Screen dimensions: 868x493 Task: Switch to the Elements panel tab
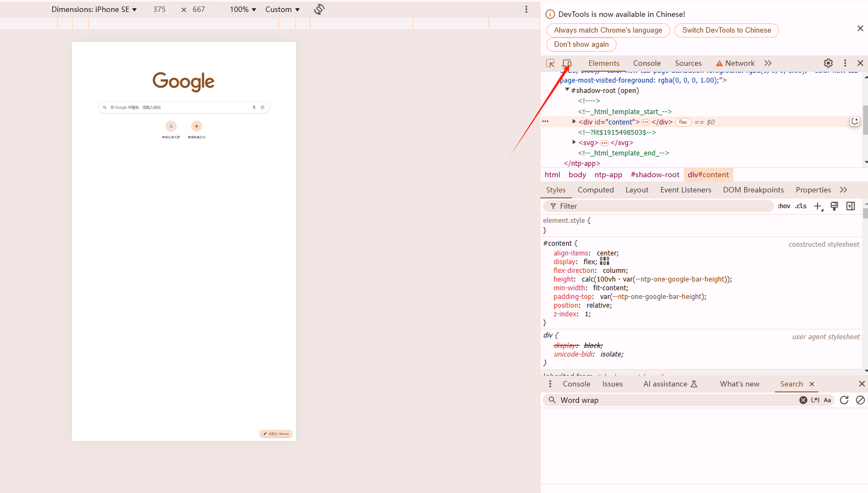coord(603,63)
